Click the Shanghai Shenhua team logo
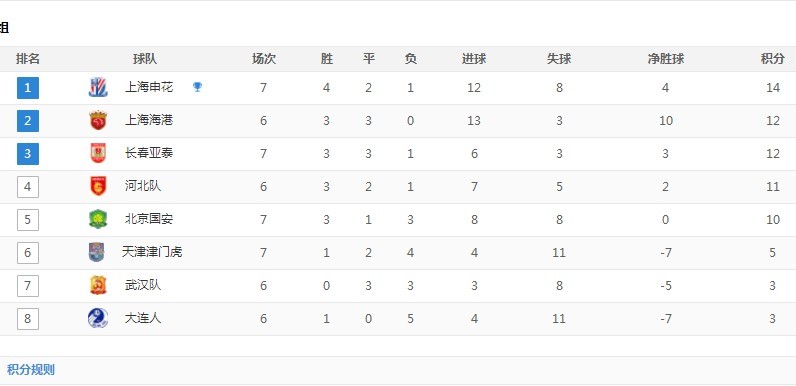Screen dimensions: 796x386 pyautogui.click(x=98, y=87)
